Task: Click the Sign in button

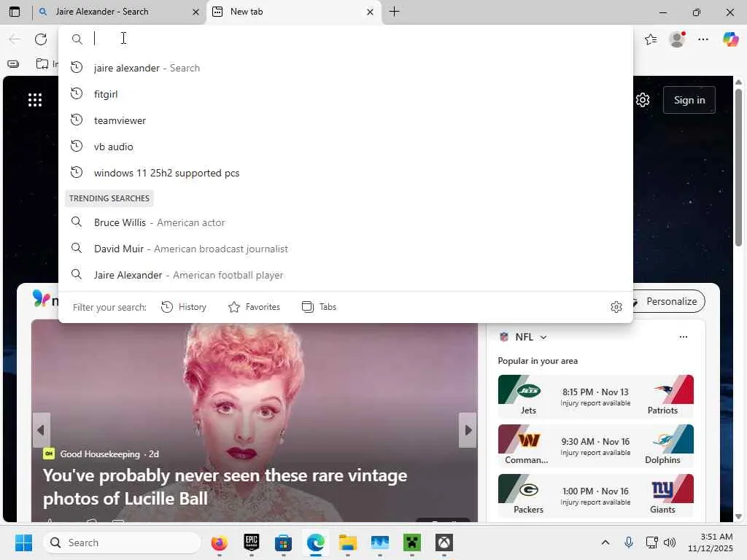Action: pos(689,100)
